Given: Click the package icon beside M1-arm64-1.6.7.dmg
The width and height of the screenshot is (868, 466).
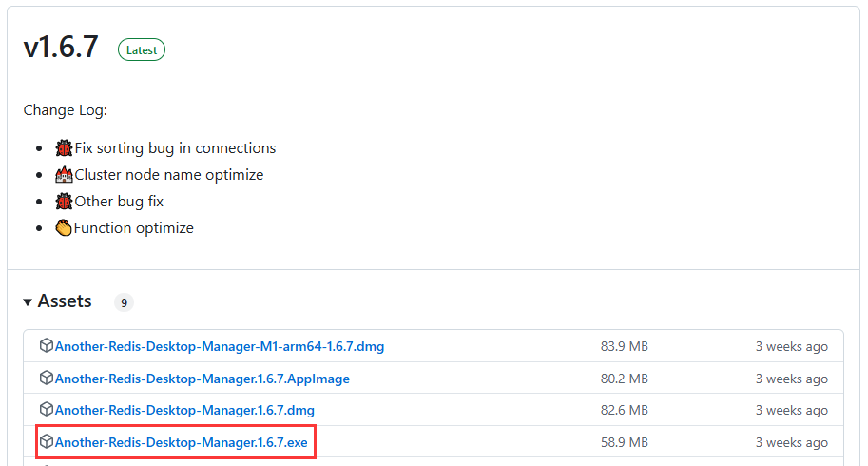Looking at the screenshot, I should 47,345.
